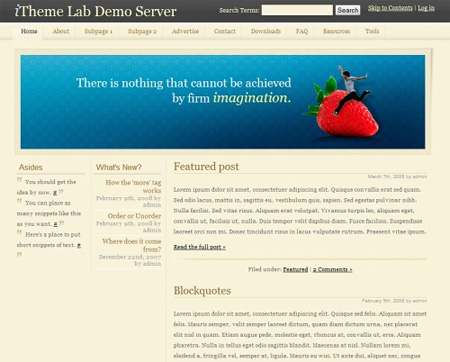Go to Subpage 2 tab
The height and width of the screenshot is (362, 450).
[x=142, y=31]
